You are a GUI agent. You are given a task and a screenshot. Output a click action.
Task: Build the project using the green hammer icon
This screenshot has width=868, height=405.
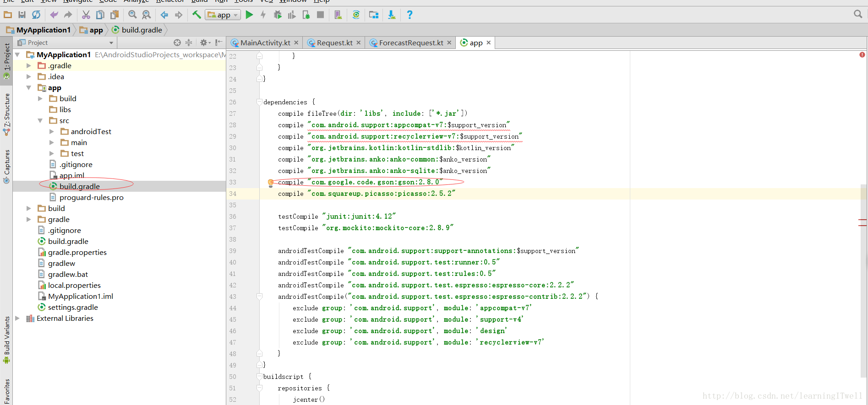(x=197, y=15)
